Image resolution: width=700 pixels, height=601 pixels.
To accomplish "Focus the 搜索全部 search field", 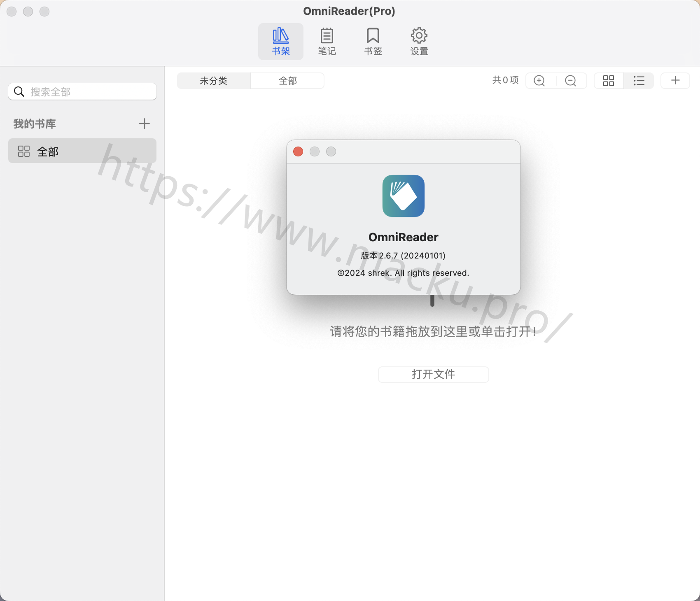I will click(x=82, y=91).
